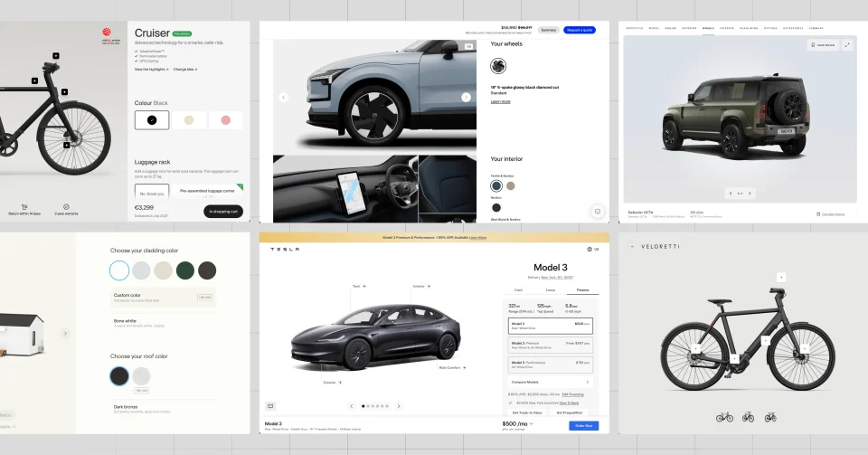Screen dimensions: 868x455
Task: Click previous image arrow on Volvo gallery
Action: click(x=283, y=97)
